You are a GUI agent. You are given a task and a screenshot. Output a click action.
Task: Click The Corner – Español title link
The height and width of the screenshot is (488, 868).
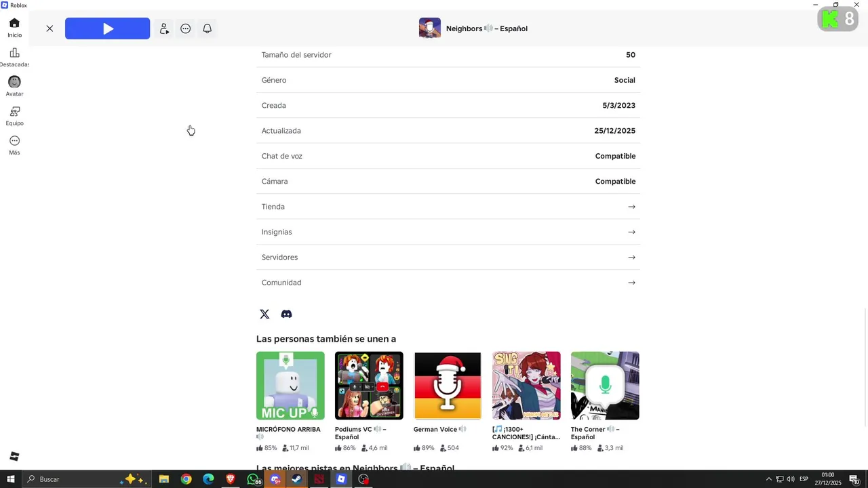pyautogui.click(x=595, y=433)
